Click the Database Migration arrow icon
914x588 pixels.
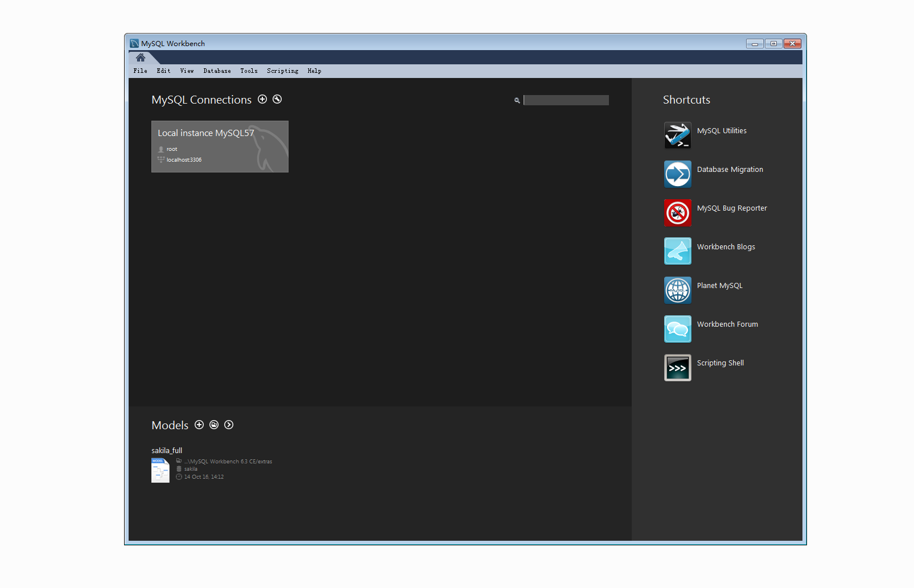coord(678,174)
